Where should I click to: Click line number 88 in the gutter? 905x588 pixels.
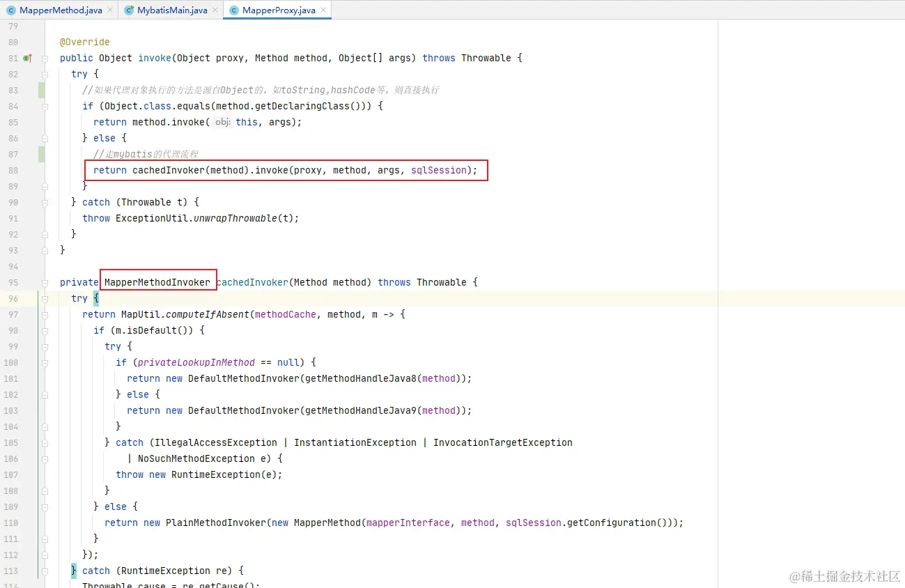point(13,170)
